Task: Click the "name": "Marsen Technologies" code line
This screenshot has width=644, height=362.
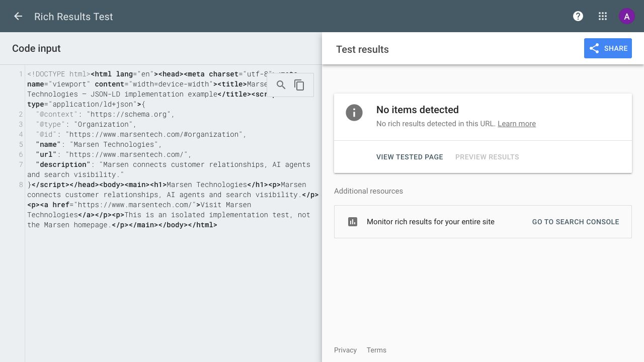Action: coord(99,144)
